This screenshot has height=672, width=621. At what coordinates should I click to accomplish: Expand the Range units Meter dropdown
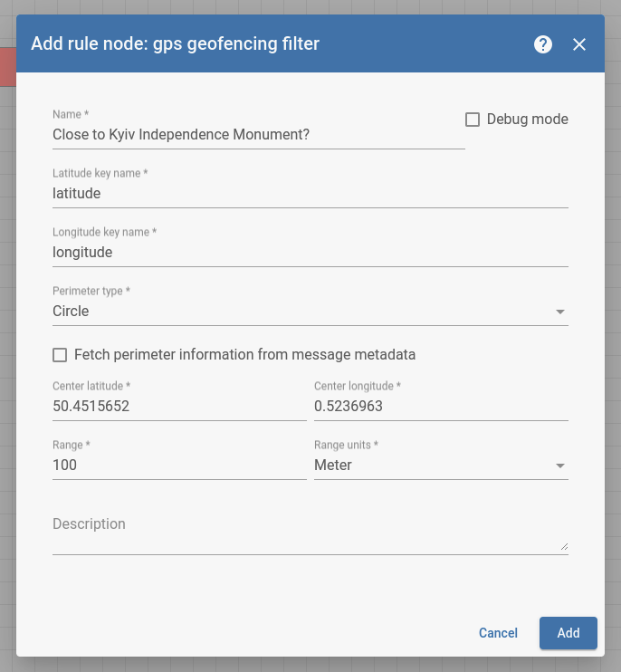pyautogui.click(x=441, y=465)
